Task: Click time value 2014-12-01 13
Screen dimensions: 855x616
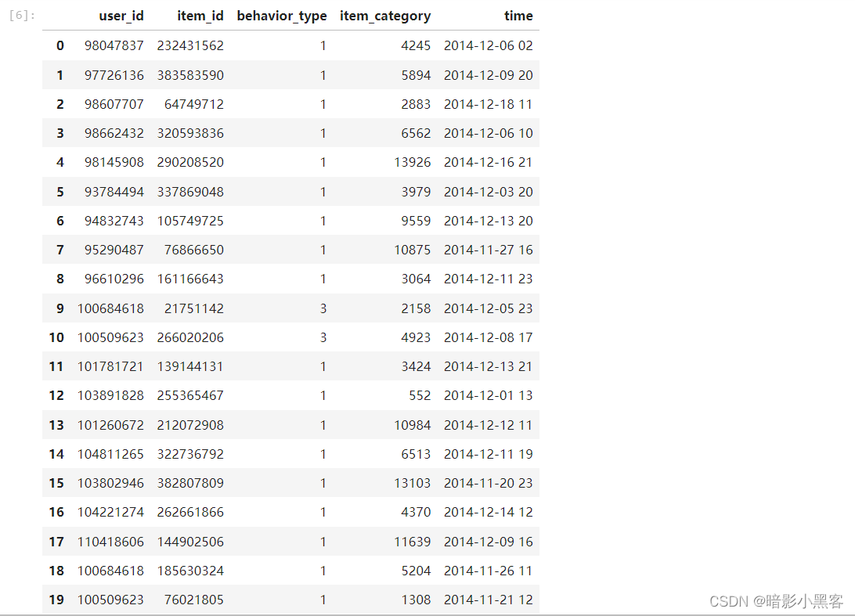Action: pyautogui.click(x=488, y=395)
